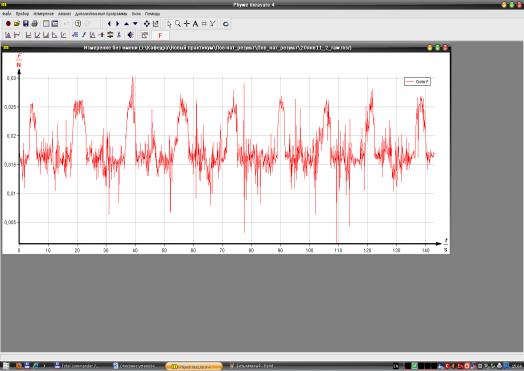Screen dimensions: 524x371
Task: Click the half-filled circle icon in the second row
Action: tap(131, 35)
